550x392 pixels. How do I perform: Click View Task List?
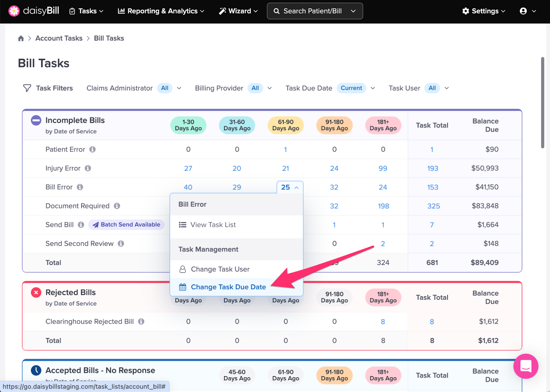click(x=213, y=225)
